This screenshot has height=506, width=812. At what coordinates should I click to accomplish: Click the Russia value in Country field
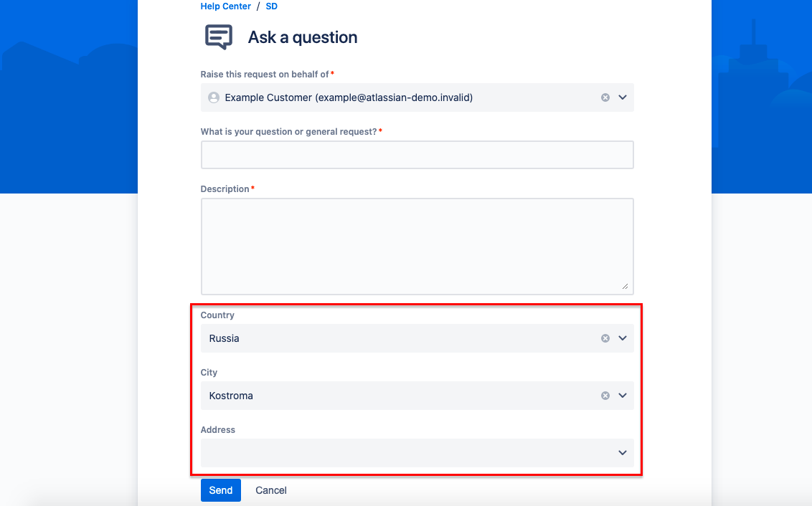[225, 338]
